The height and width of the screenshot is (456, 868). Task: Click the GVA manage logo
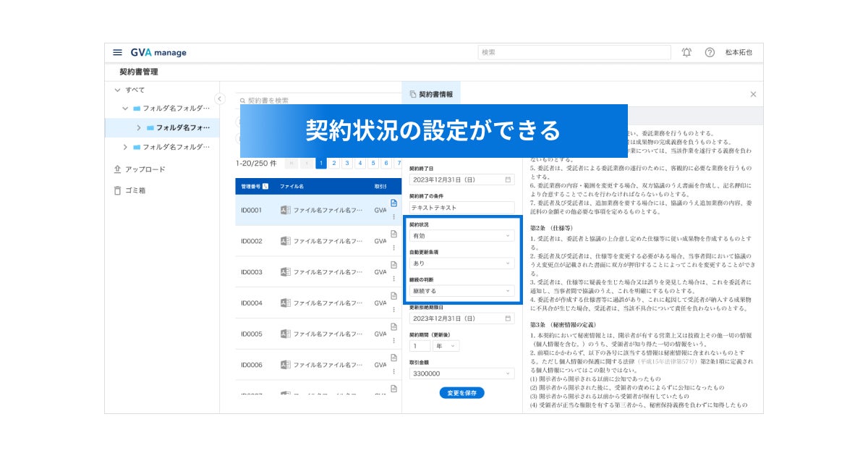[x=158, y=53]
